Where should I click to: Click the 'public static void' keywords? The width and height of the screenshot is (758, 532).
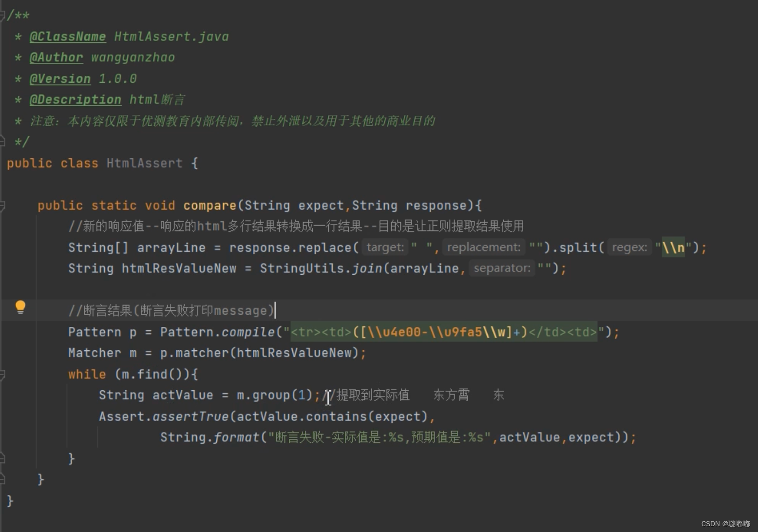[x=106, y=206]
